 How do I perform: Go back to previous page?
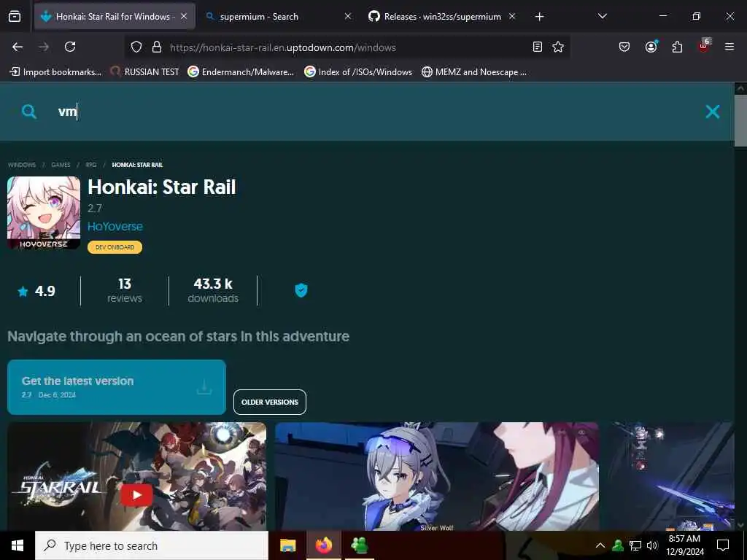coord(18,47)
